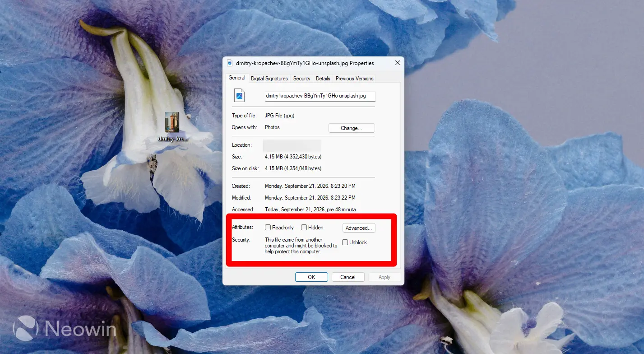
Task: Click the Size on disk value text
Action: tap(293, 168)
